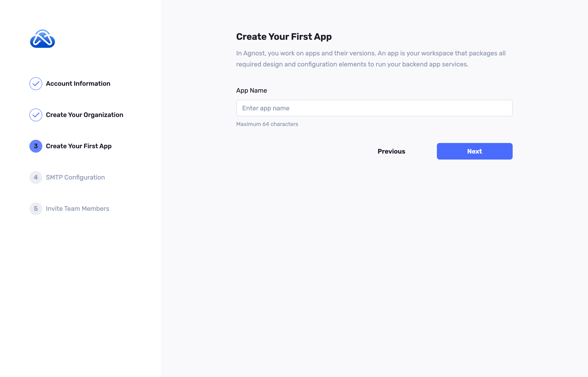Select the Create Your First App step label
Image resolution: width=588 pixels, height=377 pixels.
pos(79,146)
